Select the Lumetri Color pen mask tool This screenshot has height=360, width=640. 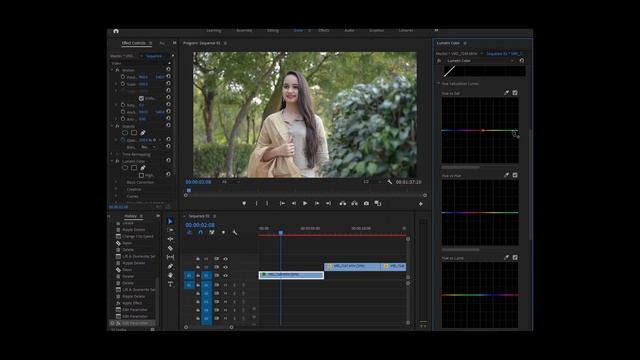pos(143,168)
